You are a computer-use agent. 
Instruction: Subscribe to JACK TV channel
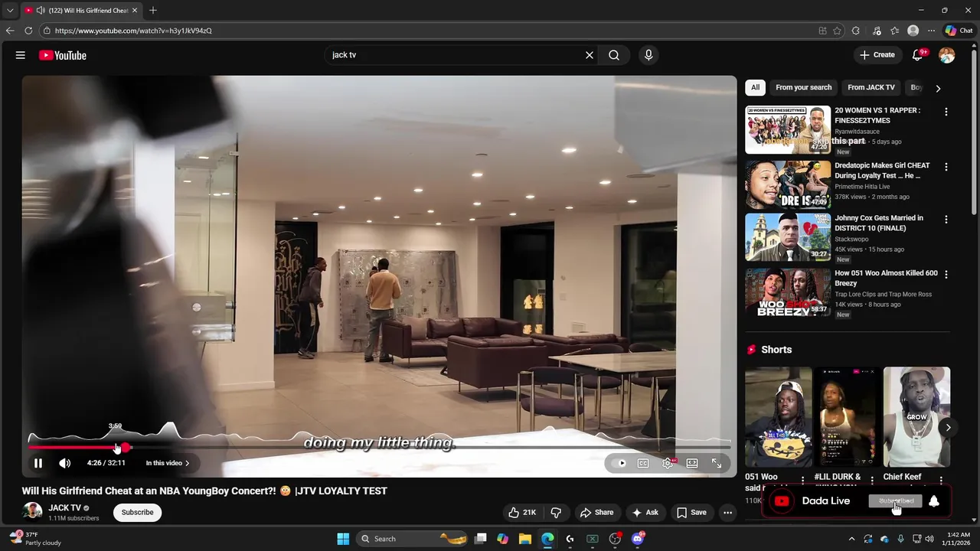(137, 513)
